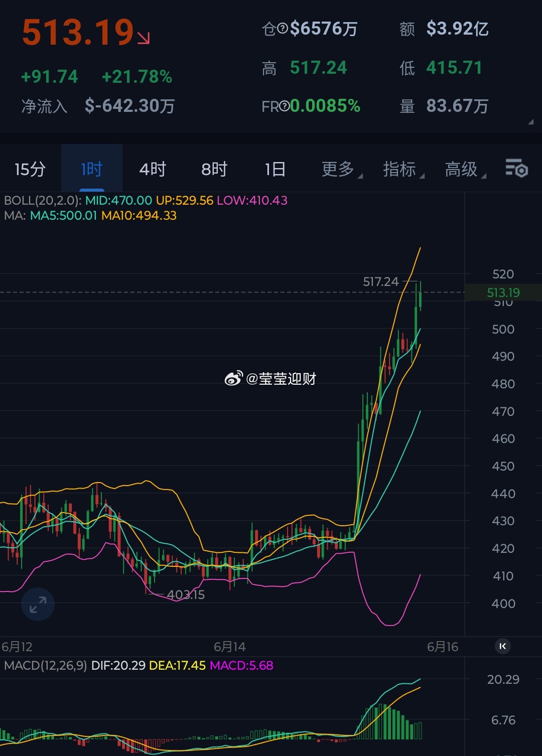Click 20.29 MACD axis label
Image resolution: width=542 pixels, height=756 pixels.
pyautogui.click(x=503, y=680)
